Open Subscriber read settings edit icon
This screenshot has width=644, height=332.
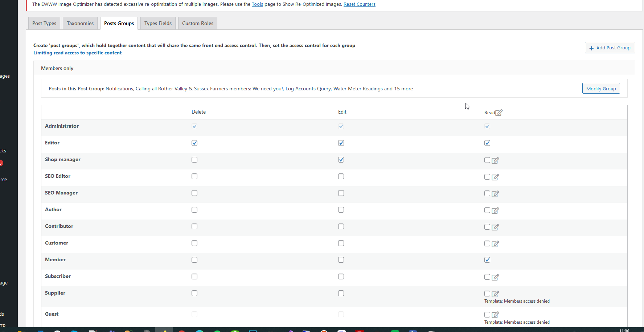495,277
